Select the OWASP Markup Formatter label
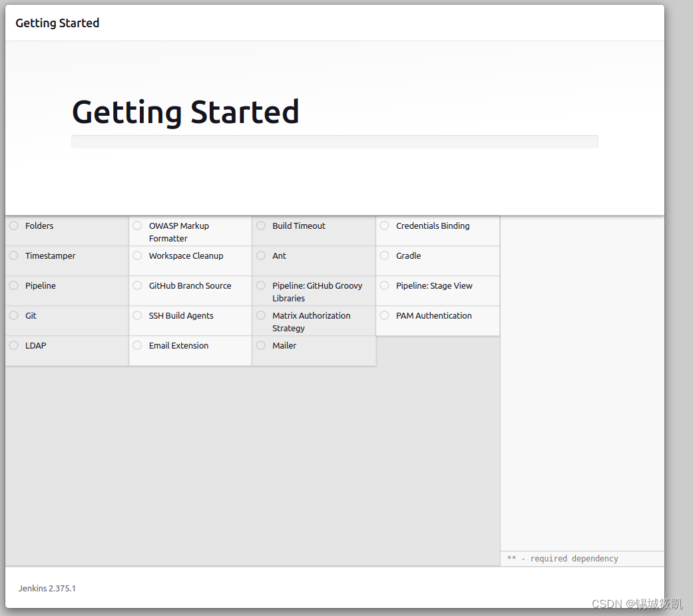Image resolution: width=693 pixels, height=616 pixels. 179,231
